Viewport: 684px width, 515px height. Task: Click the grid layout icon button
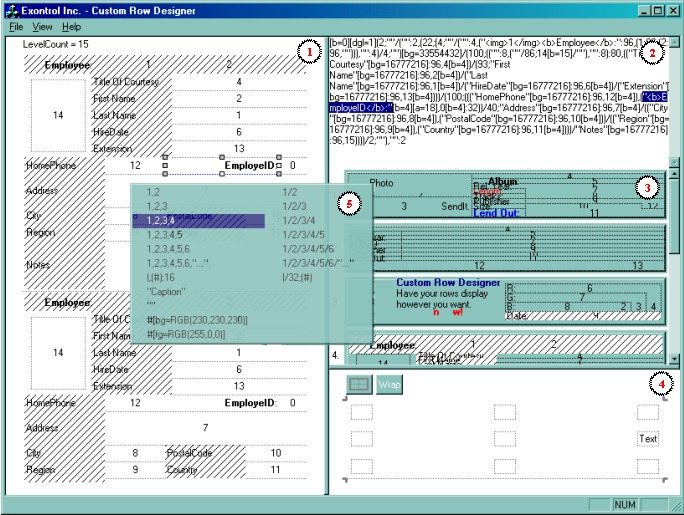click(x=357, y=384)
